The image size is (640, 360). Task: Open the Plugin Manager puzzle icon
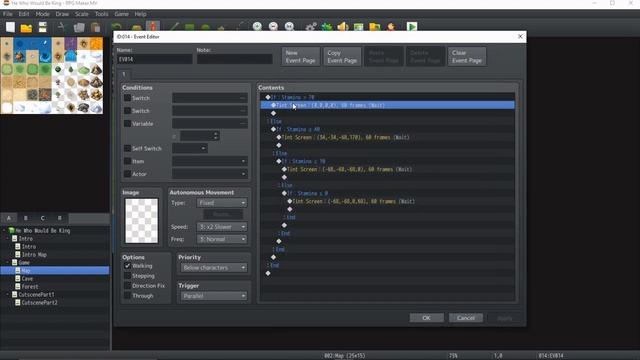click(x=327, y=27)
